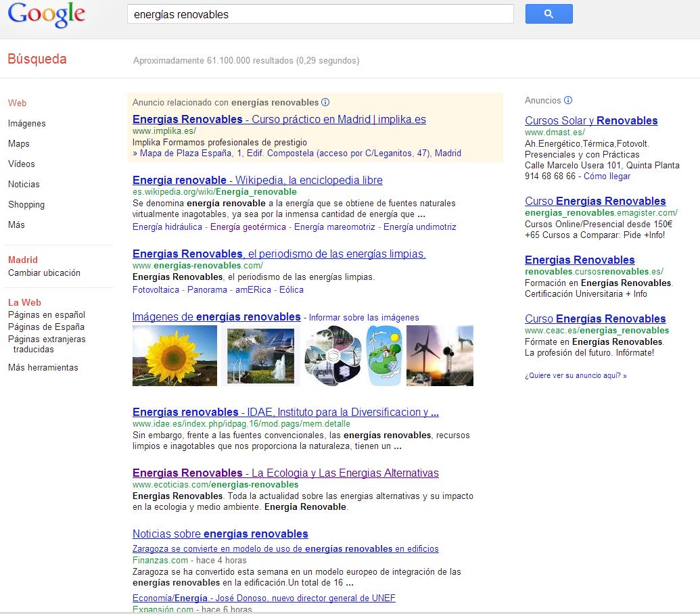Image resolution: width=700 pixels, height=614 pixels.
Task: Switch to Imágenes search category
Action: coord(27,124)
